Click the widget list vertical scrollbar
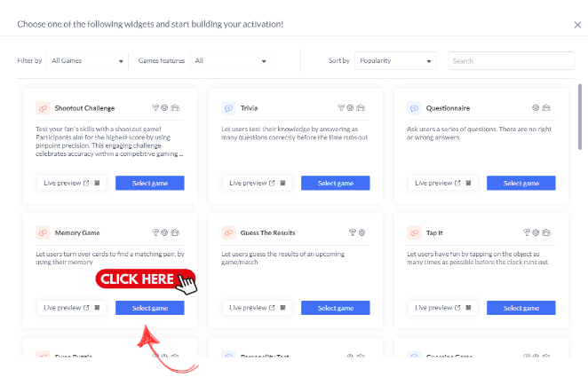The image size is (588, 377). tap(579, 115)
